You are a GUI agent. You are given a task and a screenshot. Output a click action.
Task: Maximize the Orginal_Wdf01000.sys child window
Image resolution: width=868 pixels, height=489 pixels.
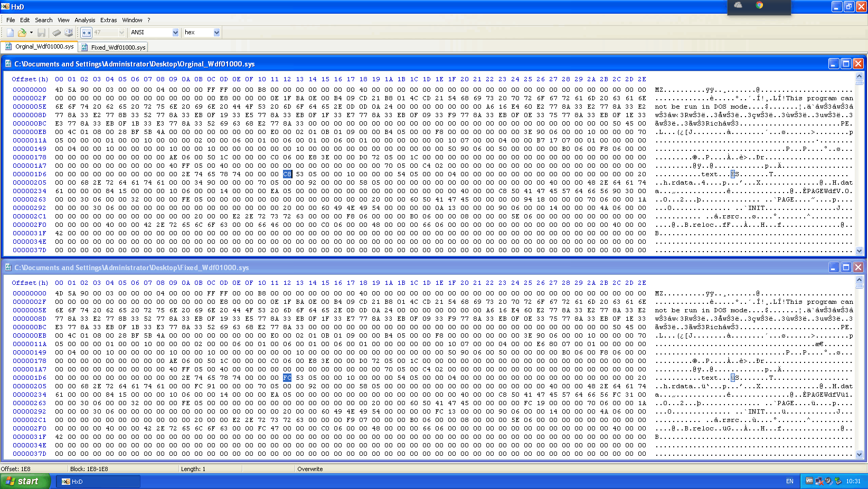[x=846, y=64]
